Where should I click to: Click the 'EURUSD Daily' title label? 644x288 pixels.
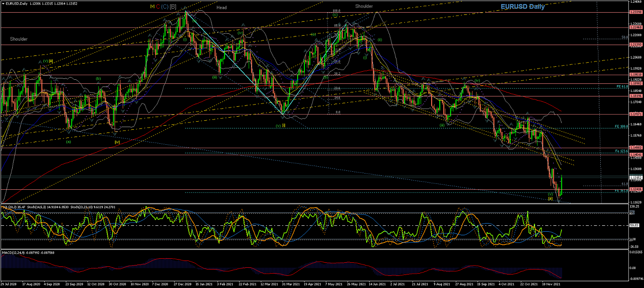[x=523, y=7]
